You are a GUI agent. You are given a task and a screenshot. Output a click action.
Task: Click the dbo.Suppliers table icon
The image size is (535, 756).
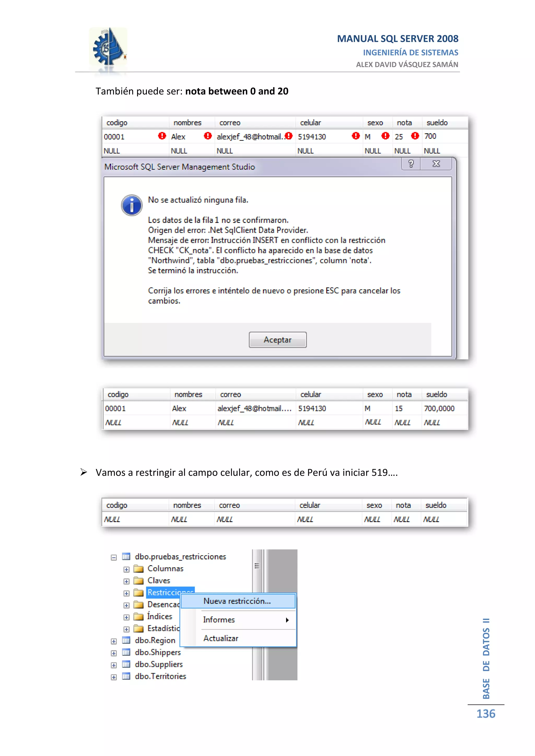tap(126, 664)
